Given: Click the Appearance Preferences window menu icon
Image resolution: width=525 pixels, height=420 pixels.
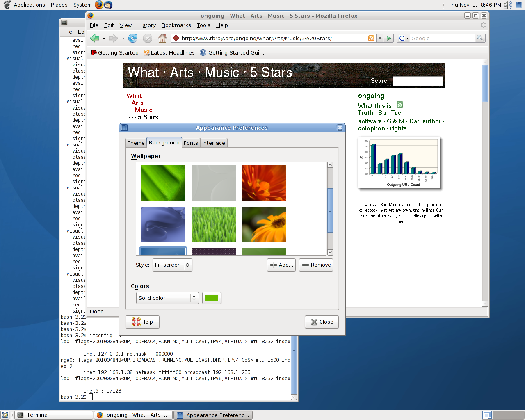Looking at the screenshot, I should coord(124,128).
